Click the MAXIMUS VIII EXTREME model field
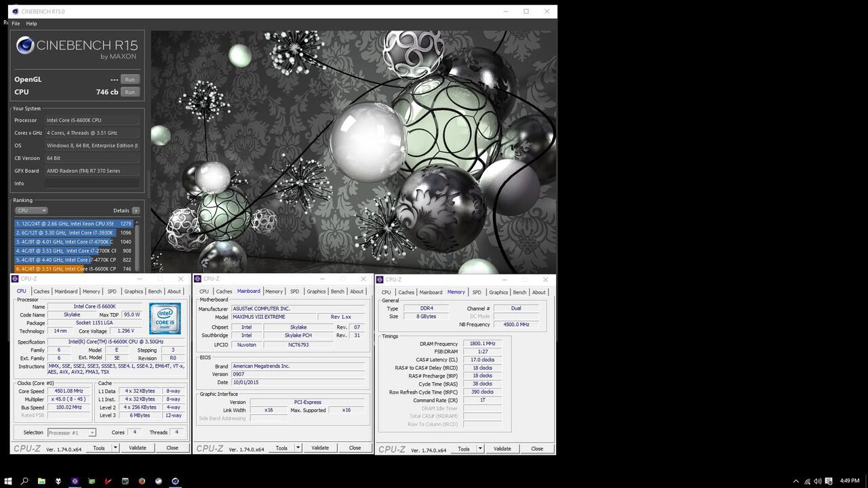The height and width of the screenshot is (488, 868). pyautogui.click(x=274, y=317)
